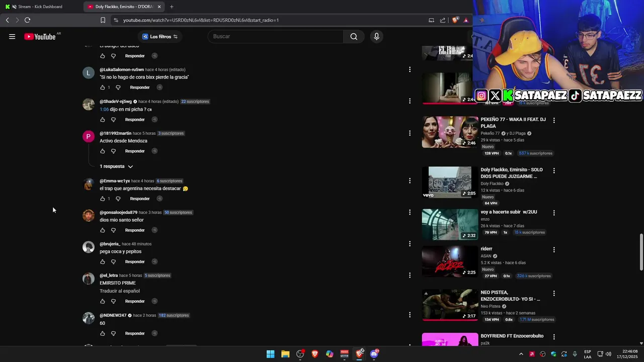The width and height of the screenshot is (644, 362).
Task: Click microphone icon in the system tray
Action: point(575,354)
